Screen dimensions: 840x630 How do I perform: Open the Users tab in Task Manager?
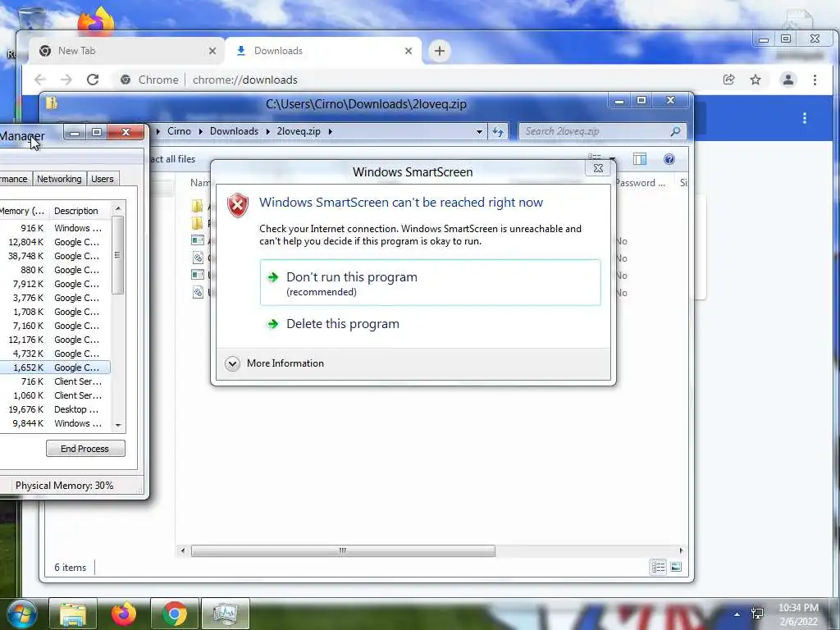tap(102, 179)
